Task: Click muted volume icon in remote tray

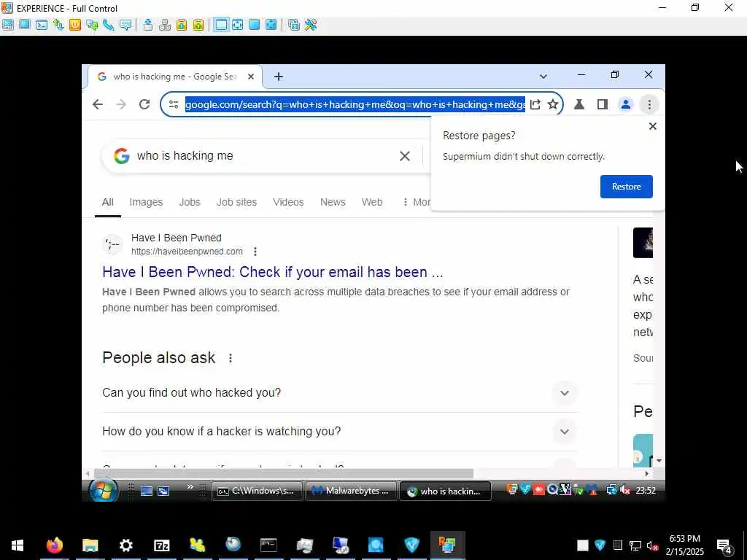Action: 625,490
